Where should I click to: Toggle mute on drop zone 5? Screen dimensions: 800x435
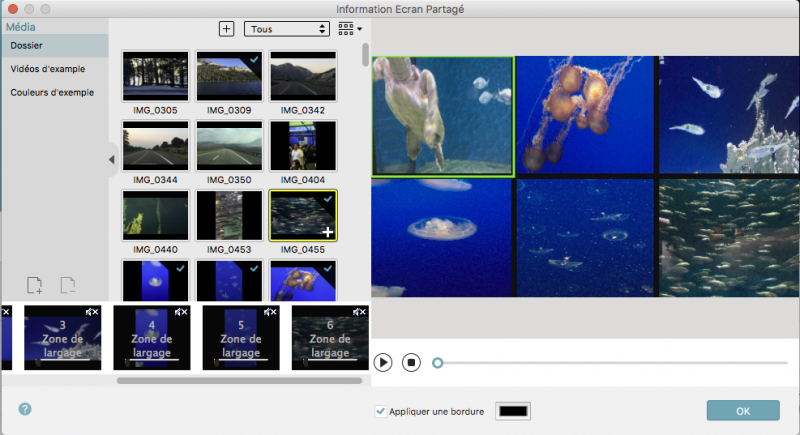(267, 312)
